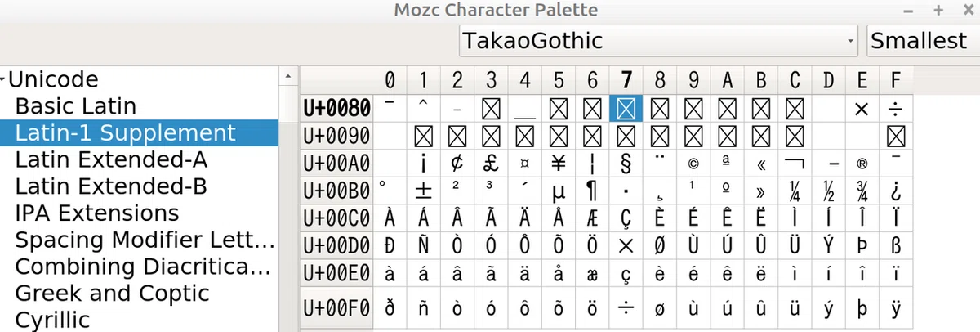980x332 pixels.
Task: Select Combining Diacritical category
Action: 143,267
